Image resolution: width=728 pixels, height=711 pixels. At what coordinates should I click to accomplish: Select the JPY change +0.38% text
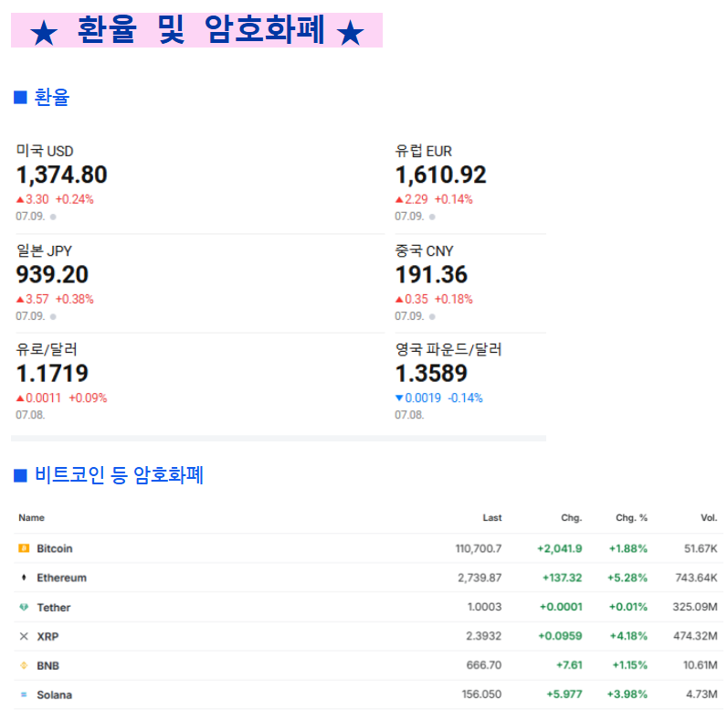75,300
